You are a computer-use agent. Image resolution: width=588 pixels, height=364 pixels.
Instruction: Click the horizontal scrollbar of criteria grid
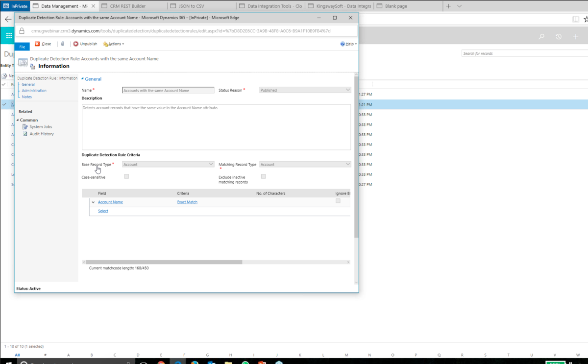coord(164,262)
